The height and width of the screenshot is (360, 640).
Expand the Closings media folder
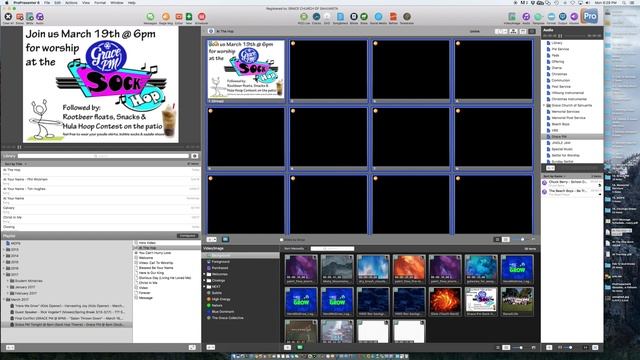(x=204, y=280)
